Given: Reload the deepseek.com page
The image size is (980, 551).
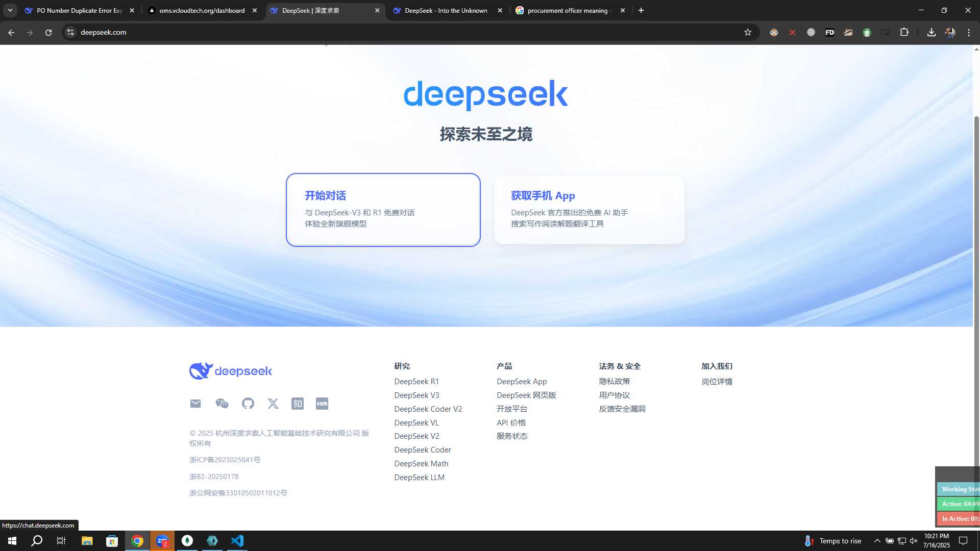Looking at the screenshot, I should pos(48,32).
